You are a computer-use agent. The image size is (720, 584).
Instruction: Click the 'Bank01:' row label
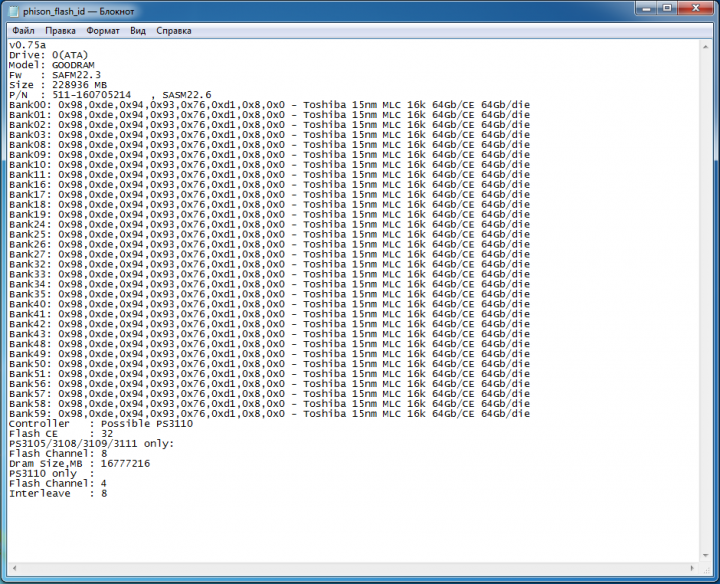point(30,115)
